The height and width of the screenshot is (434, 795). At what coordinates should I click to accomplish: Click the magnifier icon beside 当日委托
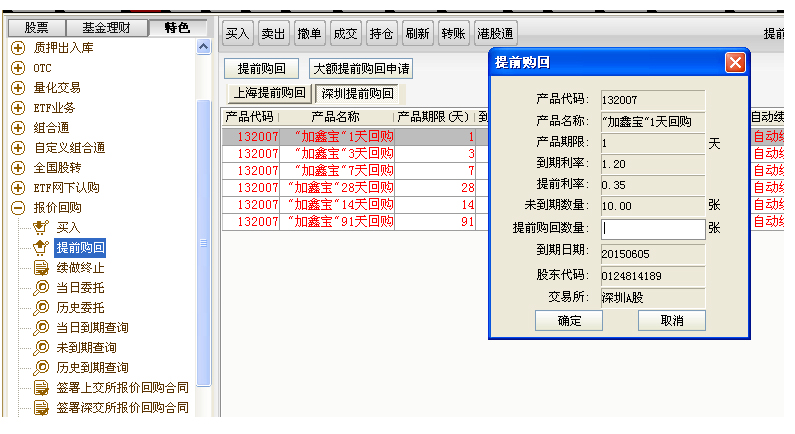(41, 288)
